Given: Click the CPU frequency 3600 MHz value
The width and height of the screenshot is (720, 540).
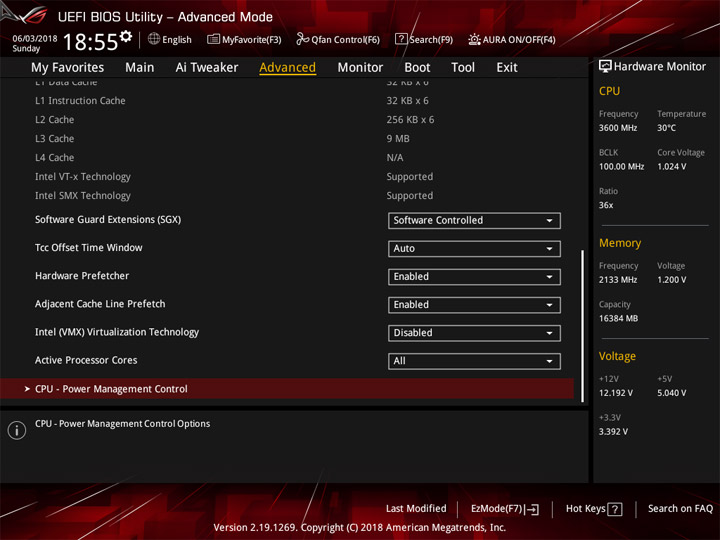Looking at the screenshot, I should pos(618,128).
